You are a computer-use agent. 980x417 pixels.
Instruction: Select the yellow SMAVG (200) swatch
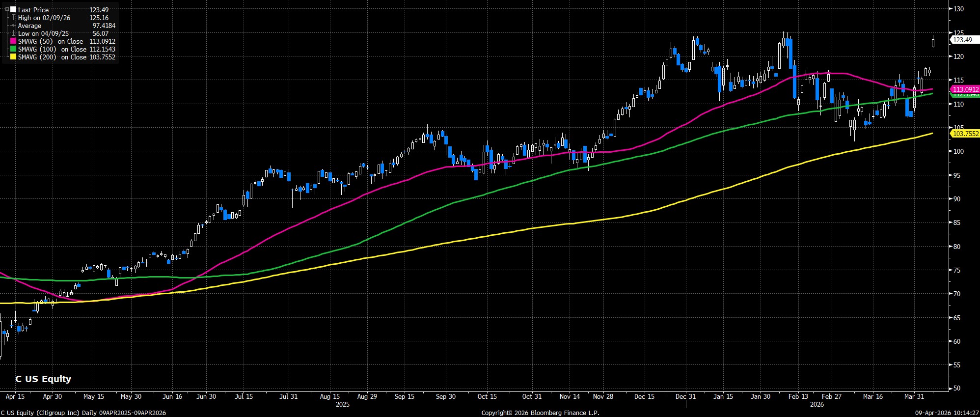point(13,57)
